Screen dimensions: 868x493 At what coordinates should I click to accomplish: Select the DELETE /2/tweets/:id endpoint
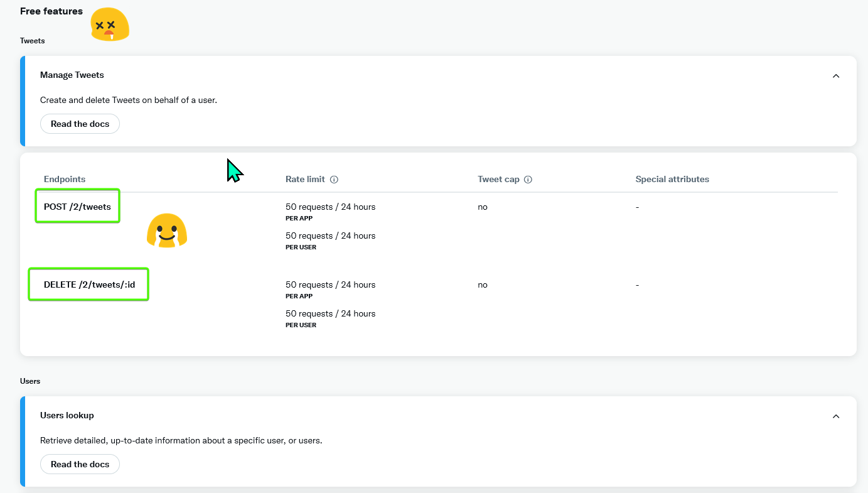(x=88, y=284)
